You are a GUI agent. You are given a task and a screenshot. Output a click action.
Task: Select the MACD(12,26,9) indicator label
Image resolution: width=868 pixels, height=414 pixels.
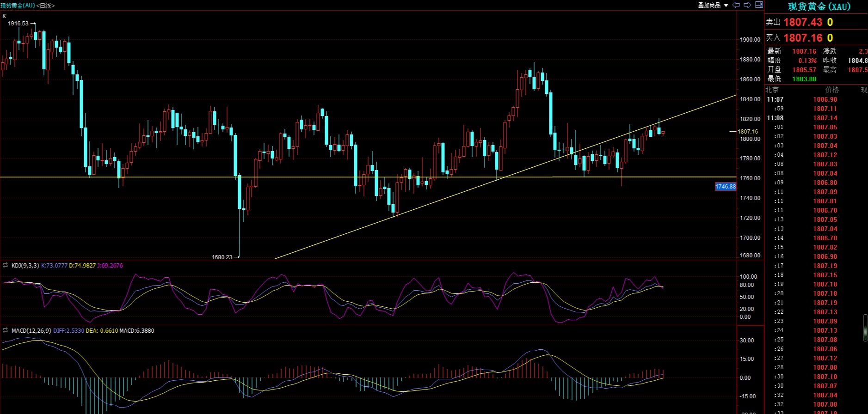click(31, 331)
